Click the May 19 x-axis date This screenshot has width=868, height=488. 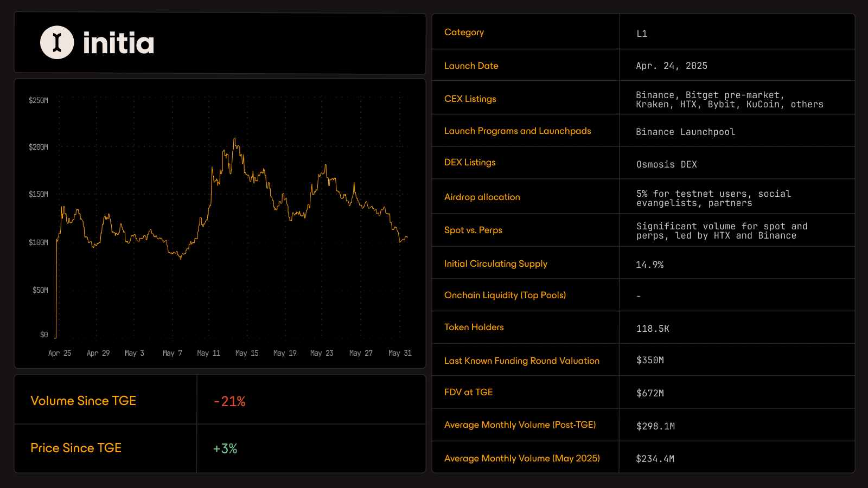click(285, 353)
